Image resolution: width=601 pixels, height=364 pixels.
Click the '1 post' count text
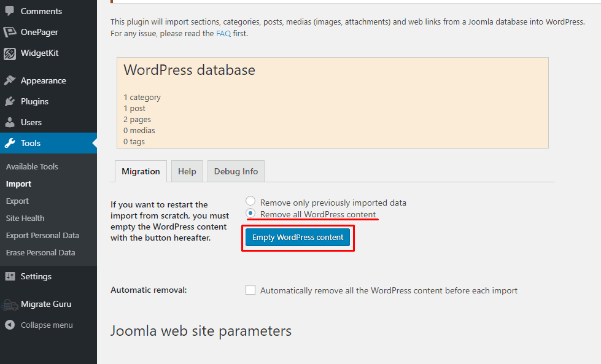(x=134, y=109)
